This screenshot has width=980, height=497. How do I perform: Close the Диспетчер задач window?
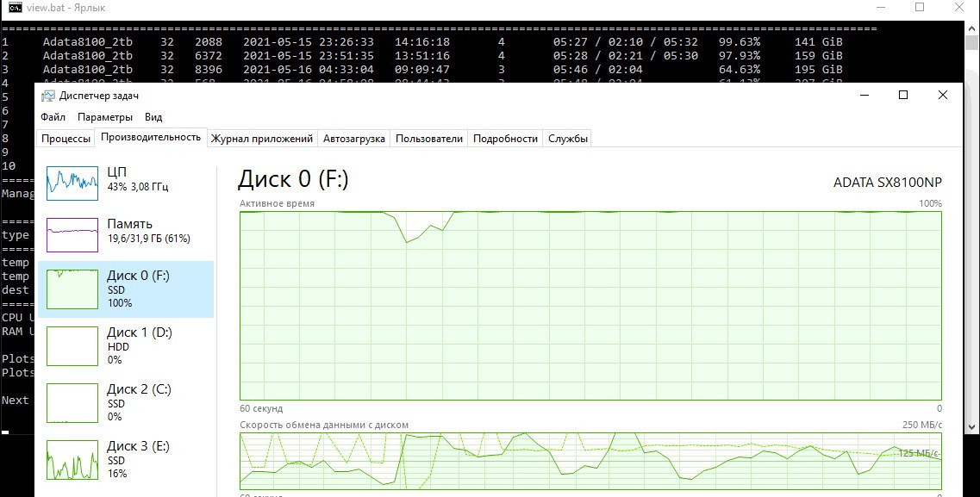pos(942,95)
